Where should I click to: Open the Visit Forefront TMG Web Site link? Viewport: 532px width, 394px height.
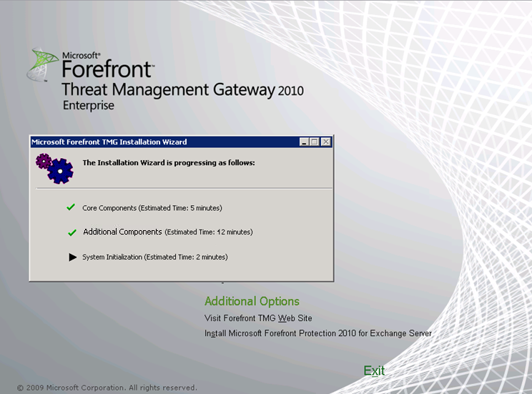[x=258, y=318]
